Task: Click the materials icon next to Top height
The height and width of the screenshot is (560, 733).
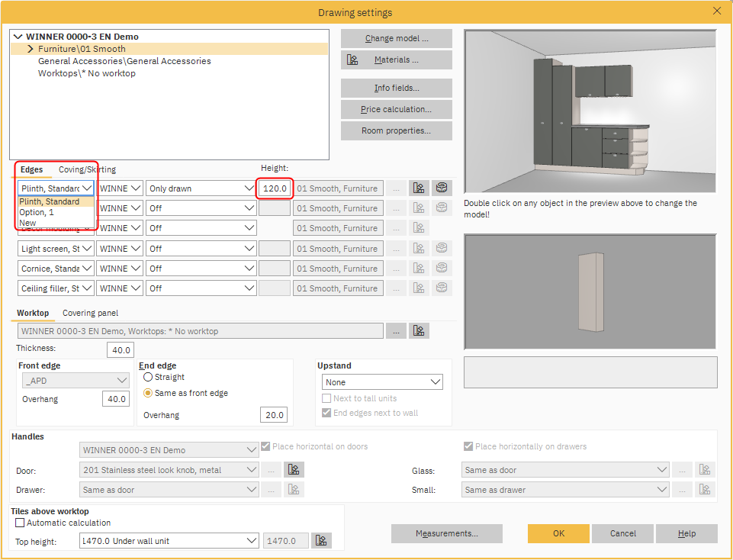Action: [322, 541]
